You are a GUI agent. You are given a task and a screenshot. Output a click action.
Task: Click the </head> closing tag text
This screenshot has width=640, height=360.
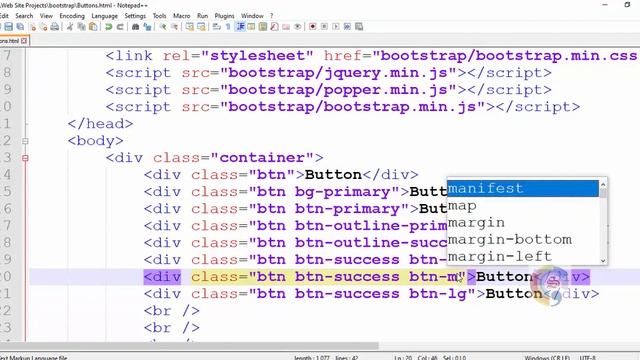click(100, 124)
